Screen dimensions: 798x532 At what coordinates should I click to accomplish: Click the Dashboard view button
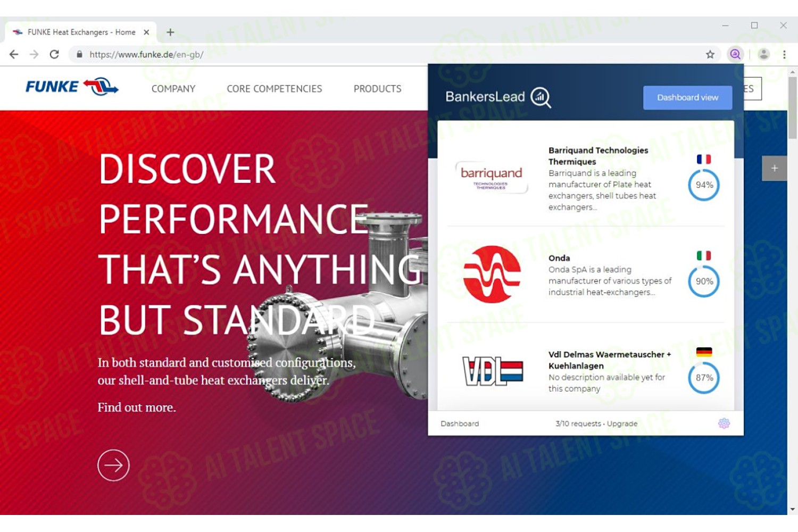click(687, 98)
